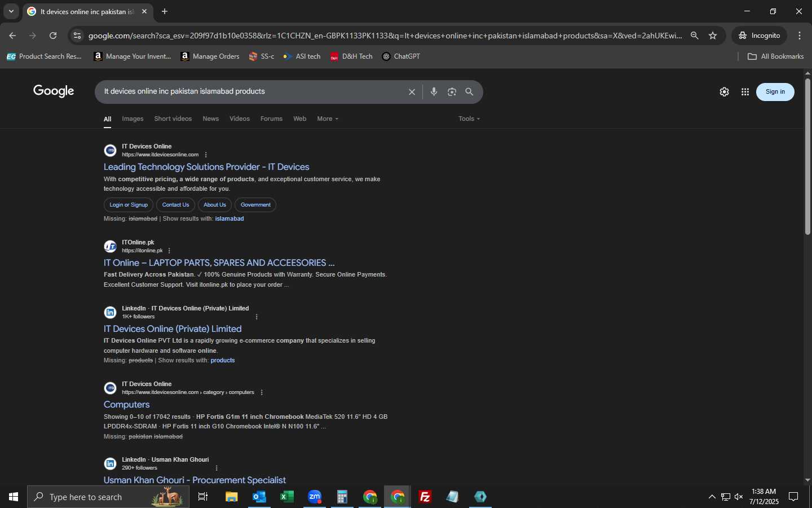The image size is (812, 508).
Task: Open Google quick settings gear
Action: point(725,92)
